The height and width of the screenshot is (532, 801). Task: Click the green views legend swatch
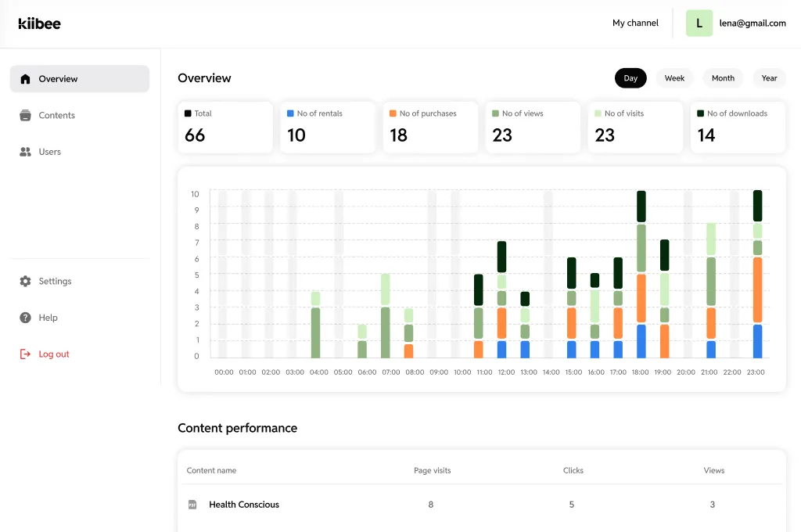(x=495, y=113)
